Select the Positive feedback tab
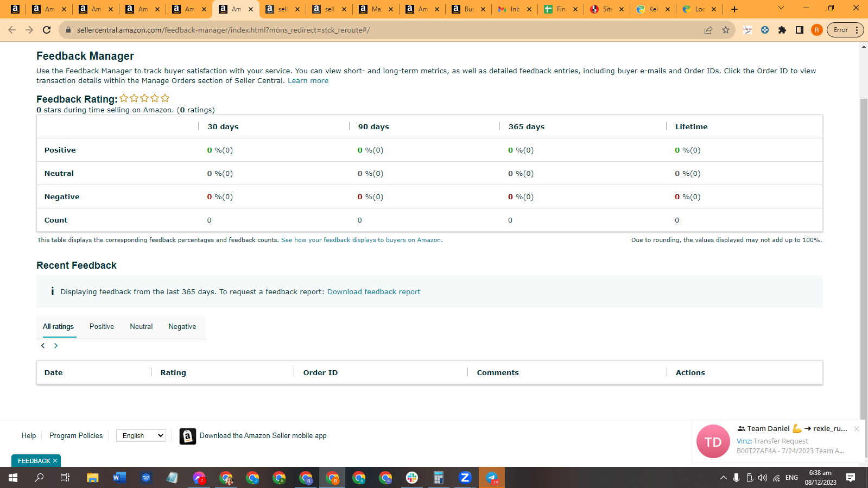868x488 pixels. [x=102, y=327]
